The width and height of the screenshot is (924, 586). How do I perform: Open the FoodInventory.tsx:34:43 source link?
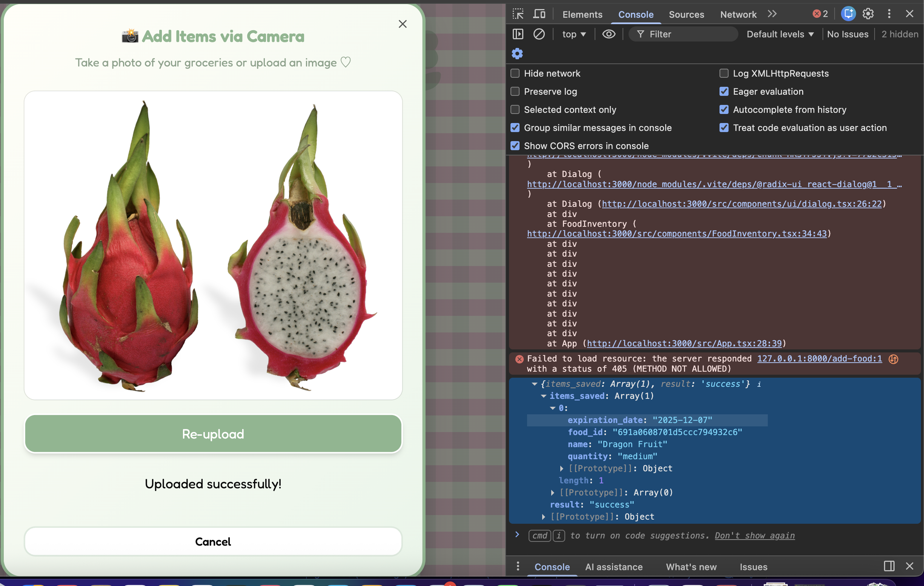tap(676, 234)
